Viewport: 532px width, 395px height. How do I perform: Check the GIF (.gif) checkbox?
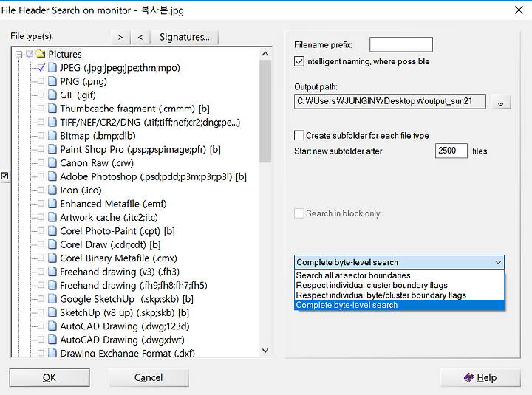41,95
